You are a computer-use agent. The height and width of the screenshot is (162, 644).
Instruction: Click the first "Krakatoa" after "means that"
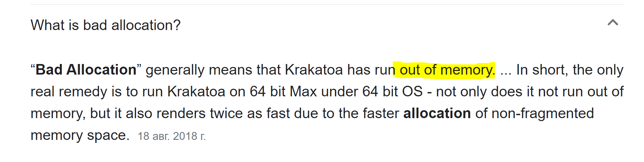[x=314, y=70]
